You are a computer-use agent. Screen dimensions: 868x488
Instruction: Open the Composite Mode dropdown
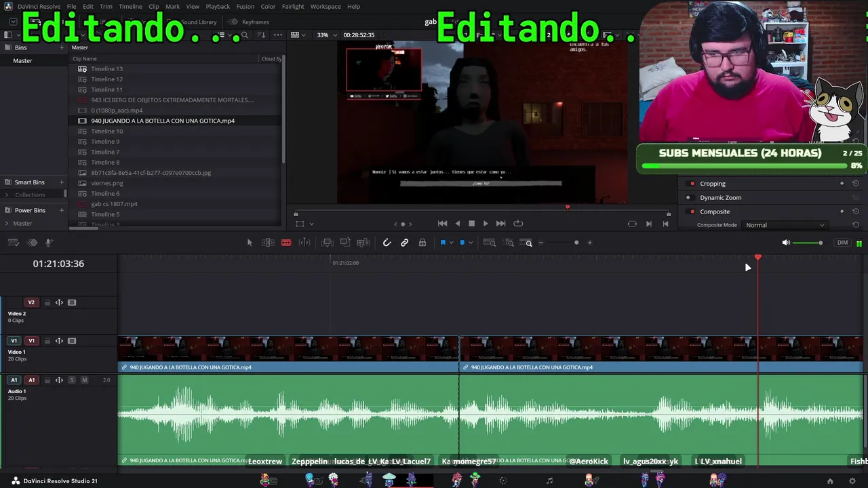coord(785,225)
